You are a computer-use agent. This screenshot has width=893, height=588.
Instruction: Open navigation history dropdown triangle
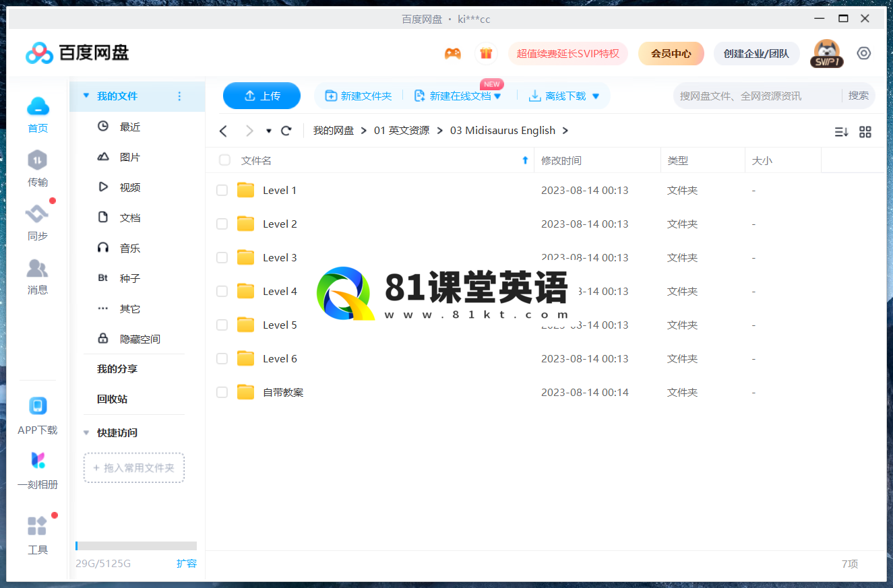tap(269, 131)
